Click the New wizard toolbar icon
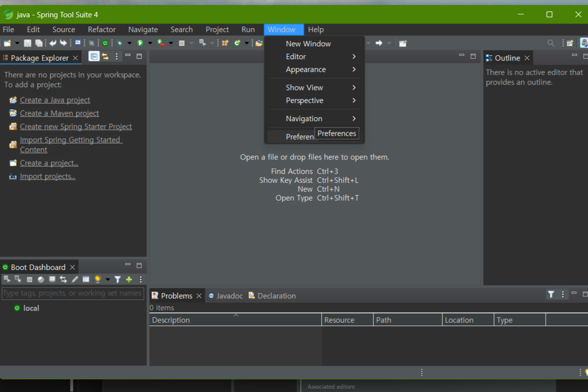The width and height of the screenshot is (588, 392). 7,43
